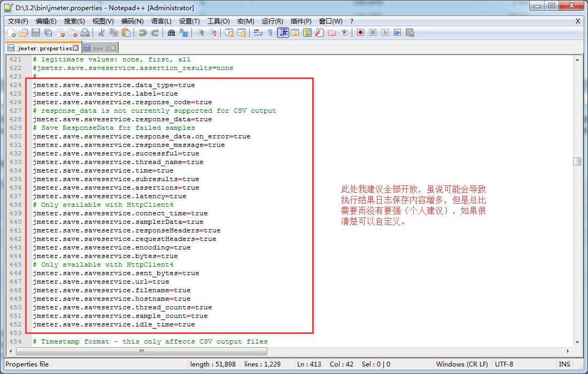Open the 语言(L) menu
The width and height of the screenshot is (588, 374).
[x=161, y=21]
